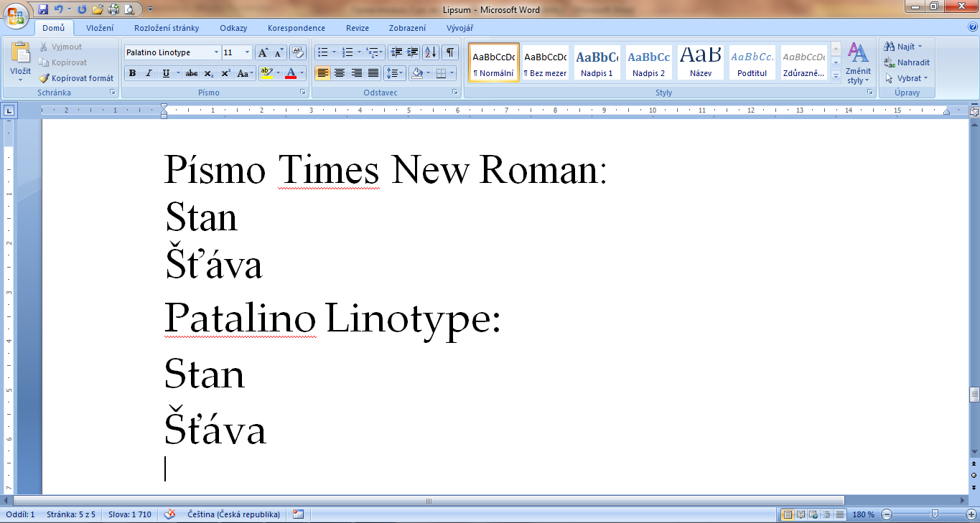Viewport: 980px width, 523px height.
Task: Click the macro recording status bar icon
Action: point(299,514)
